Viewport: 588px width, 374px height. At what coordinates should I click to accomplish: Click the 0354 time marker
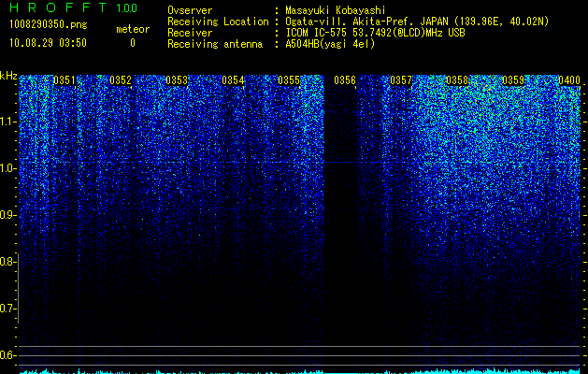(233, 80)
